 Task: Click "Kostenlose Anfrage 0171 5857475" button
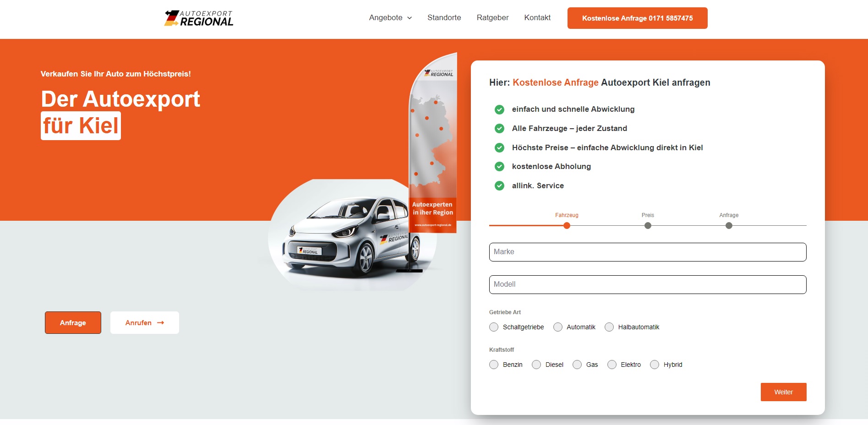click(637, 18)
